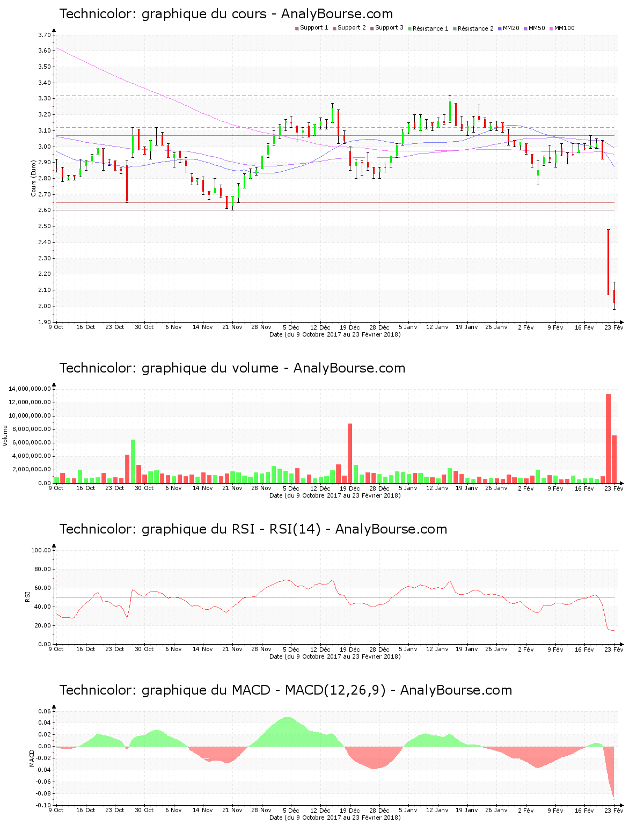The image size is (644, 832).
Task: Click the red volume spike at 19 Déc
Action: [x=350, y=453]
